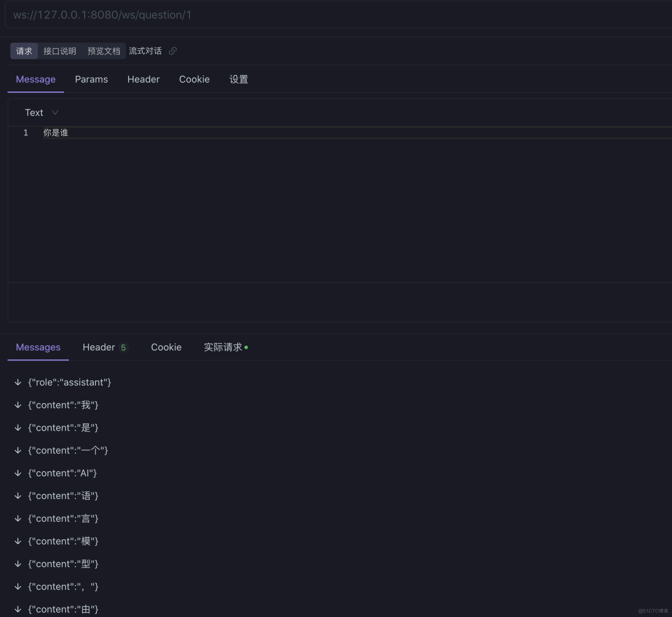This screenshot has height=617, width=672.
Task: Click the down arrow beside {"role":"assistant"}
Action: coord(18,382)
